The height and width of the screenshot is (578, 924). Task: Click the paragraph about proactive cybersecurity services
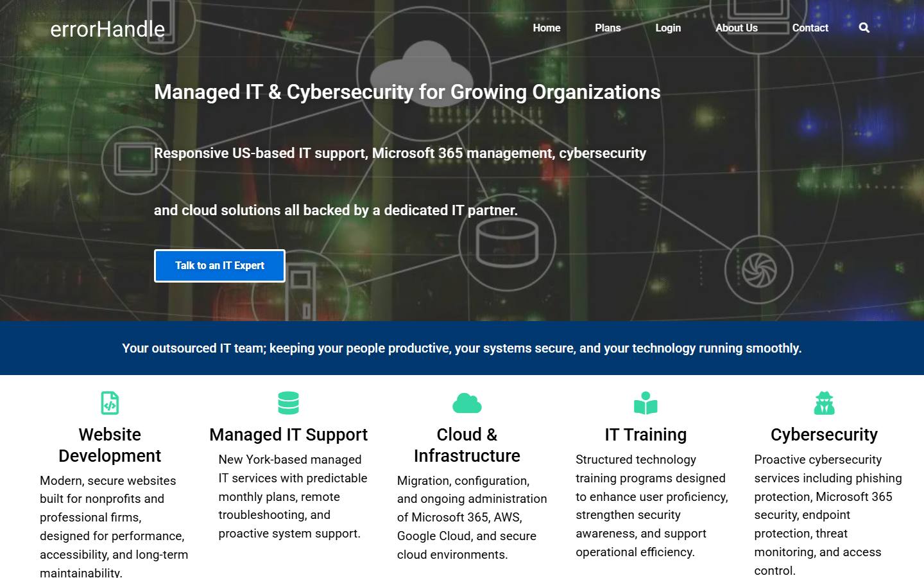829,515
